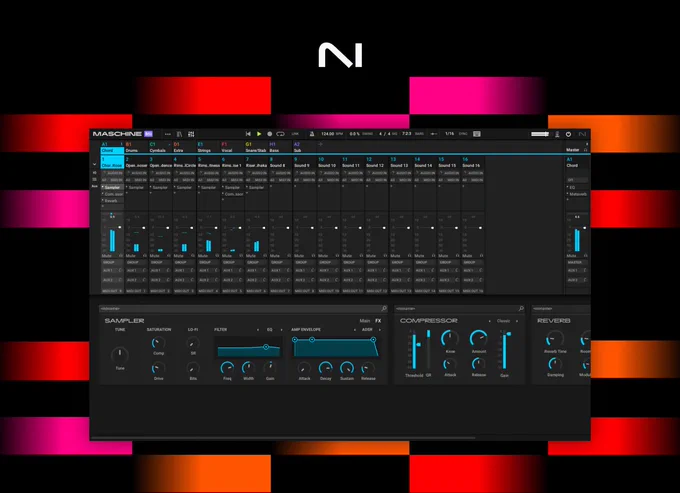The width and height of the screenshot is (680, 493).
Task: Select the A1 Chord group
Action: click(112, 147)
